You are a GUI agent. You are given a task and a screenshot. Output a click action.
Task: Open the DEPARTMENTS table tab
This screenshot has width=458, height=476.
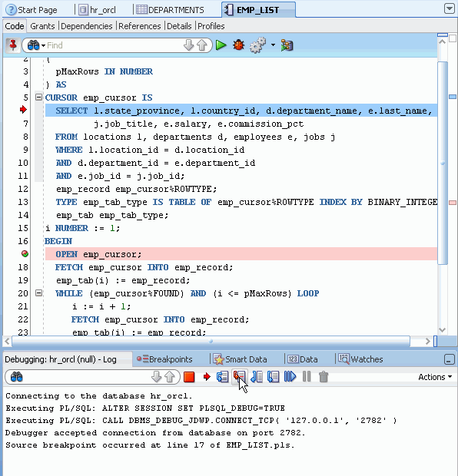coord(170,10)
